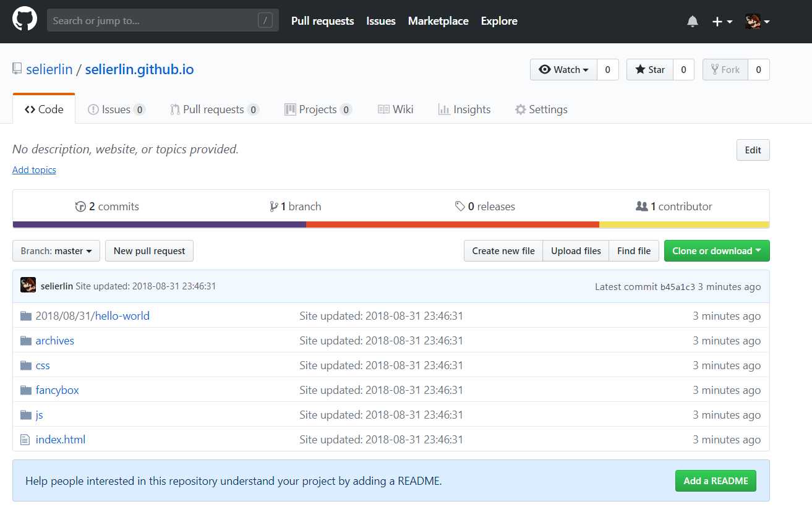This screenshot has height=525, width=812.
Task: Click the commits history clock icon
Action: click(80, 207)
